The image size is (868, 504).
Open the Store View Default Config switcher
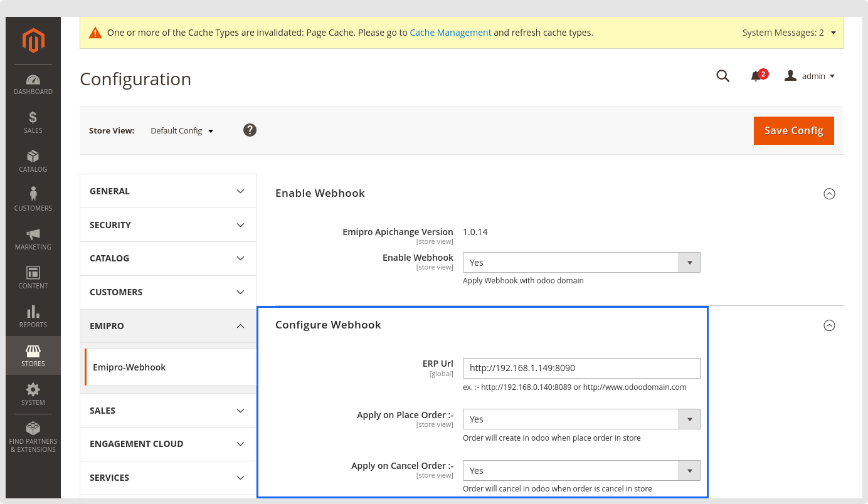pyautogui.click(x=182, y=131)
